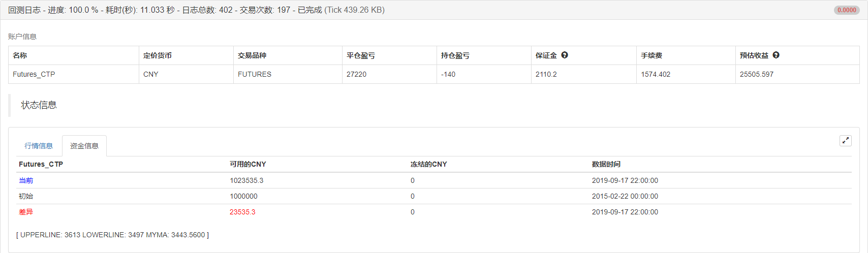Click the 平仓盈亏 column header
Screen dimensions: 868x253
point(361,55)
